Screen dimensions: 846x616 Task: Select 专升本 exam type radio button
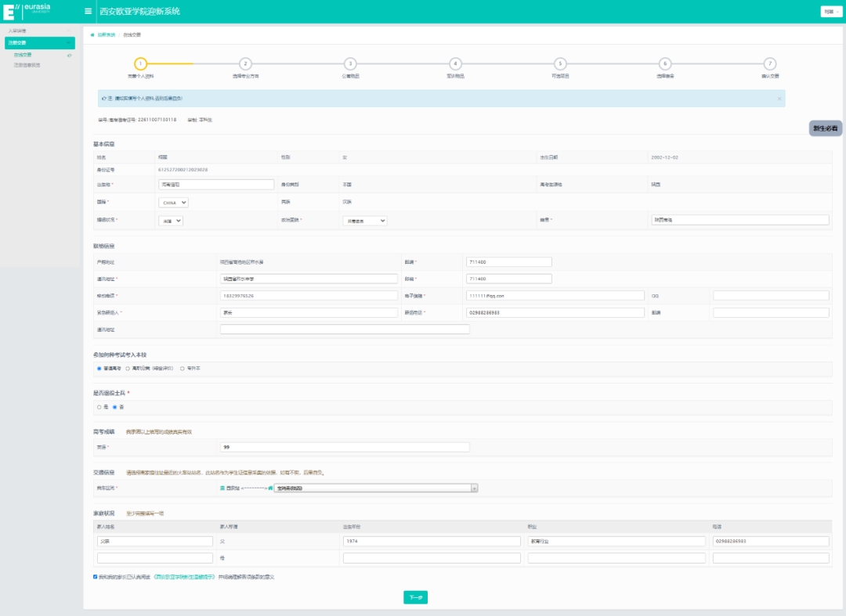tap(183, 368)
